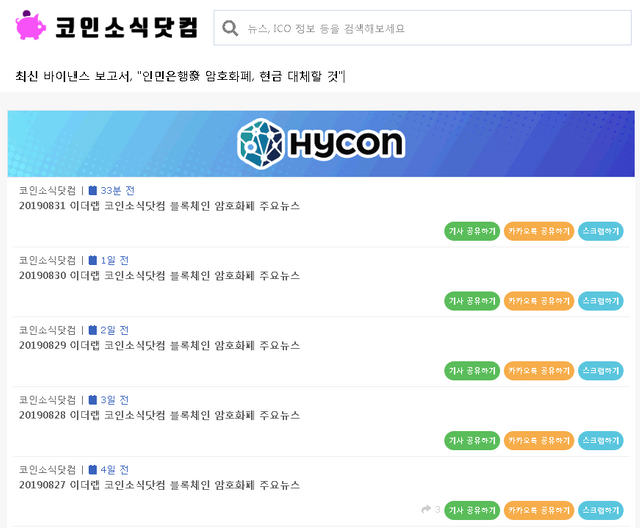This screenshot has width=640, height=528.
Task: Open the 20190827 news article
Action: coord(159,485)
